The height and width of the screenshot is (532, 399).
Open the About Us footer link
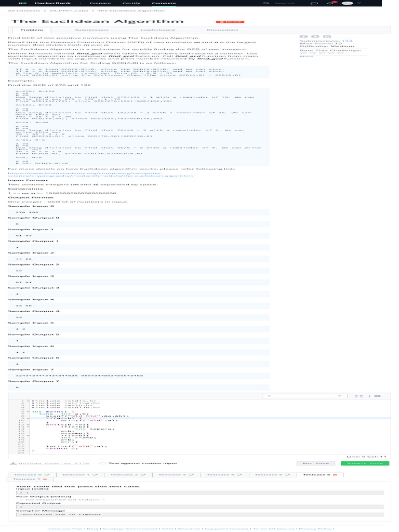[189, 528]
